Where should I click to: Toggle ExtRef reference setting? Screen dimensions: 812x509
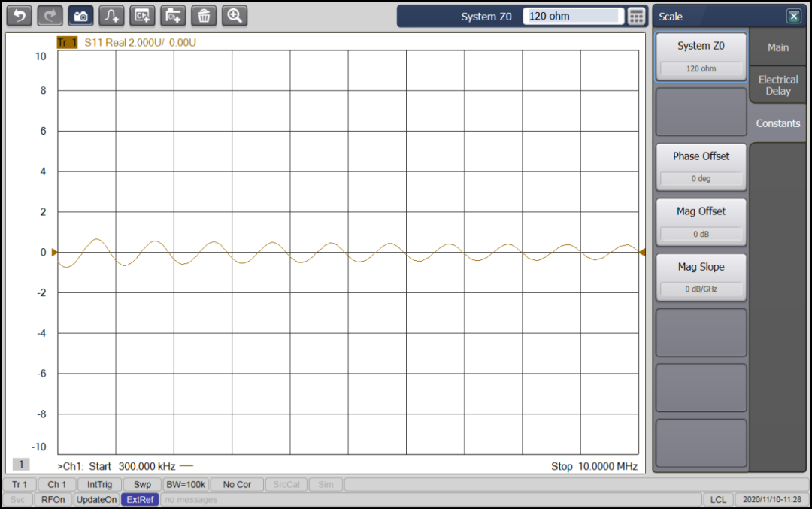[140, 499]
